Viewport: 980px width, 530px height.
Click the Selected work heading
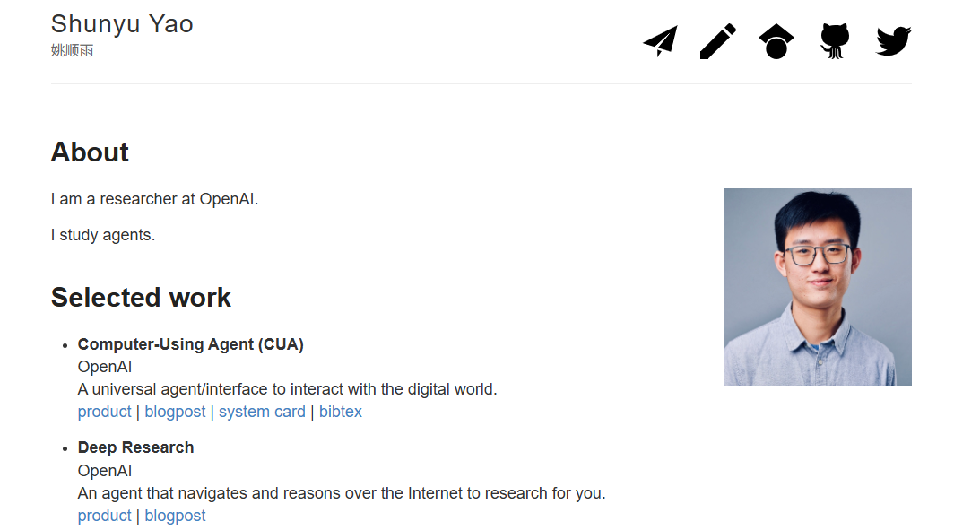[141, 298]
